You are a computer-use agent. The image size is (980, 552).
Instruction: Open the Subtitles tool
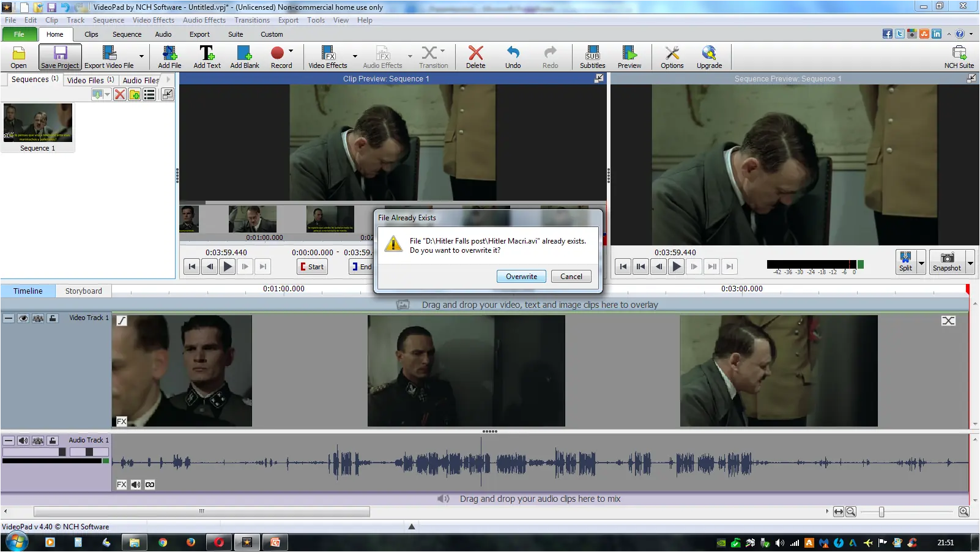593,57
